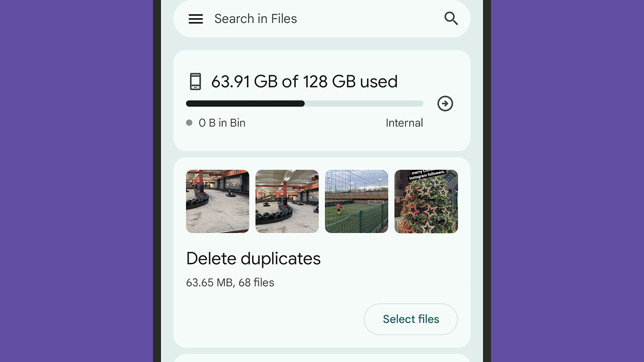Image resolution: width=644 pixels, height=362 pixels.
Task: Click the 63.91 GB of 128 GB text
Action: (x=304, y=81)
